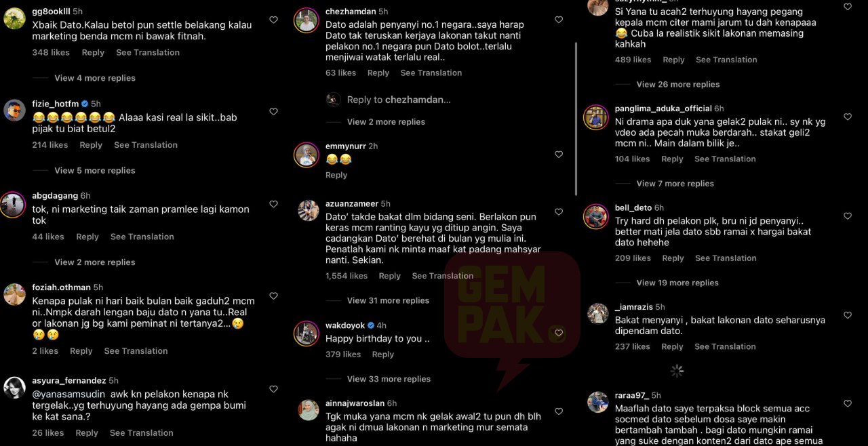Expand View 26 more replies
The image size is (868, 446).
click(x=677, y=84)
